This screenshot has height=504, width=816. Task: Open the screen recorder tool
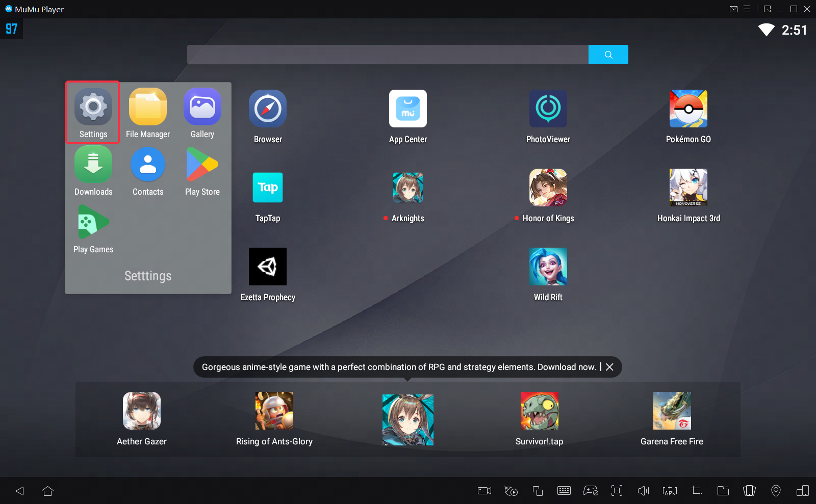tap(484, 491)
